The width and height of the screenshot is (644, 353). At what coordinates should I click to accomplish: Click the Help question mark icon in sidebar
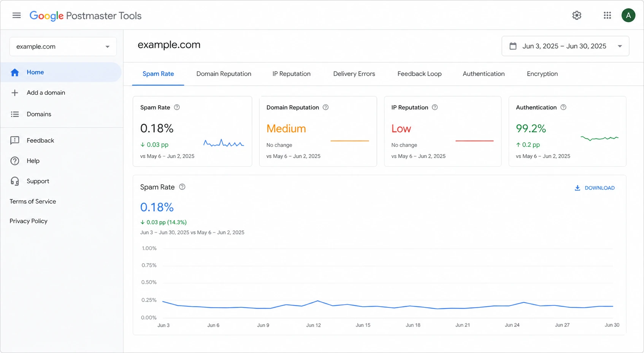(15, 161)
